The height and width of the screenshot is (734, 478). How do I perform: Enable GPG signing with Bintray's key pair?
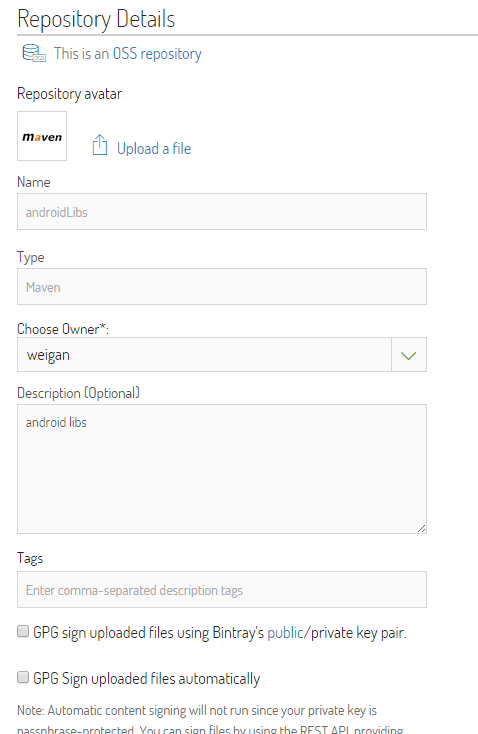tap(23, 631)
